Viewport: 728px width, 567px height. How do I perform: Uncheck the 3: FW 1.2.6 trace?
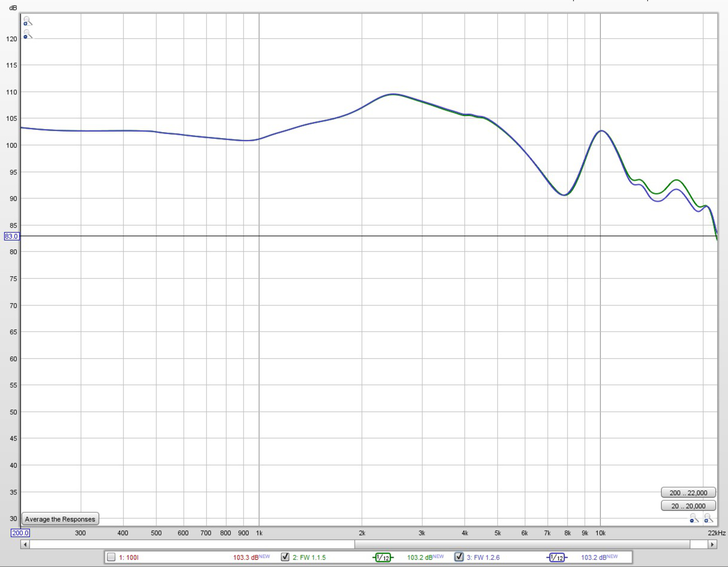pos(459,557)
